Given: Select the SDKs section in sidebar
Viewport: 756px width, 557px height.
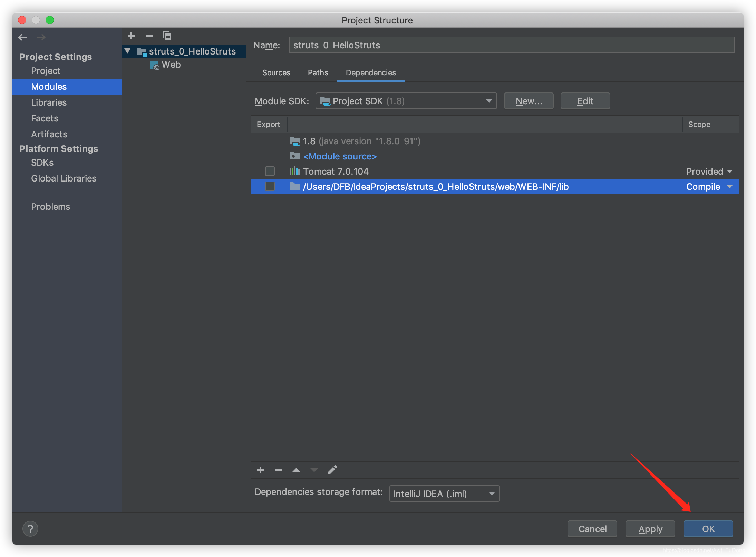Looking at the screenshot, I should coord(42,163).
